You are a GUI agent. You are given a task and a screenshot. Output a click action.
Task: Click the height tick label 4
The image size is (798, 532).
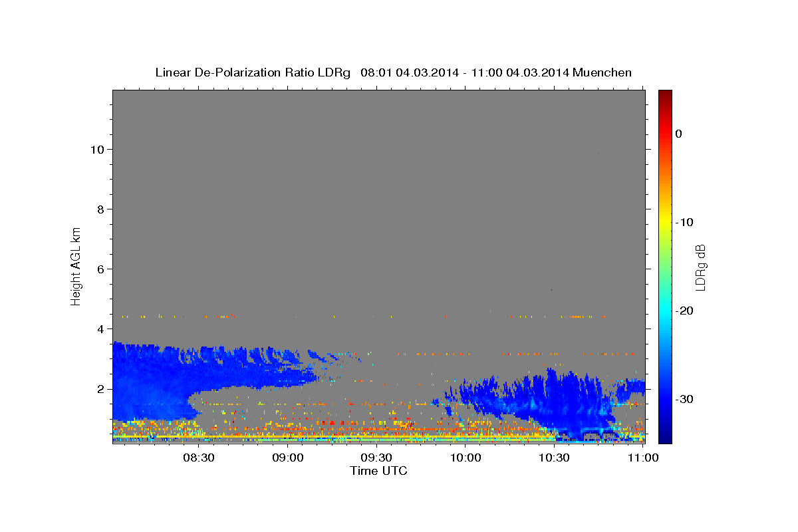coord(99,329)
